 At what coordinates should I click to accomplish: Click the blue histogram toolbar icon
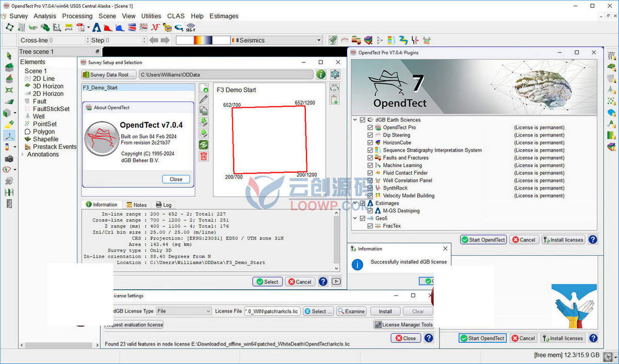[x=120, y=27]
